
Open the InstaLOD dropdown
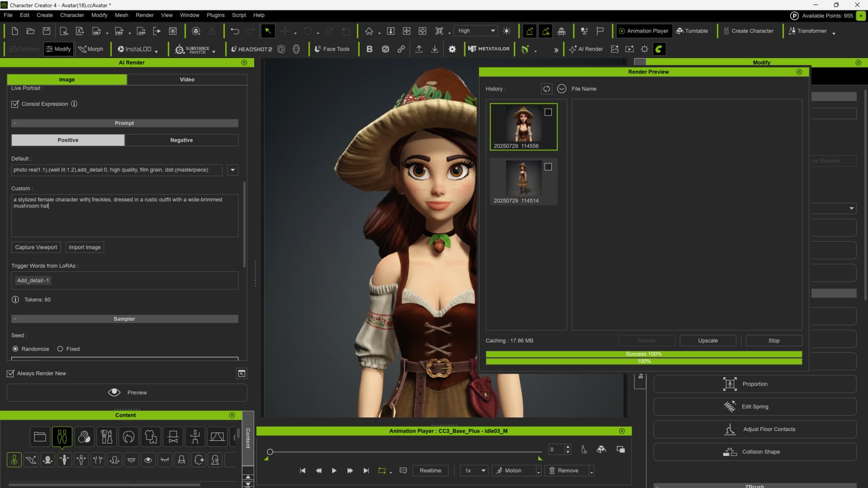[156, 51]
